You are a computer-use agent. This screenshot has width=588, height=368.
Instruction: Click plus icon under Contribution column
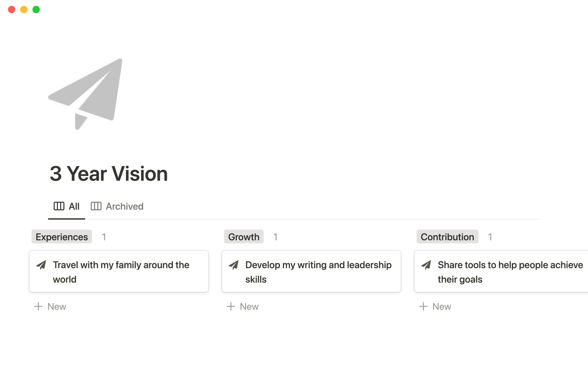click(x=423, y=306)
